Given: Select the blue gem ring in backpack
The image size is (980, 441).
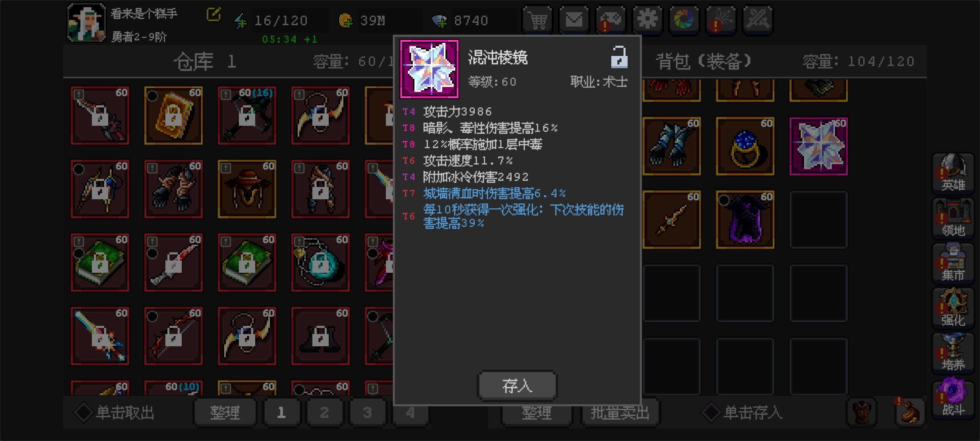Looking at the screenshot, I should 745,146.
